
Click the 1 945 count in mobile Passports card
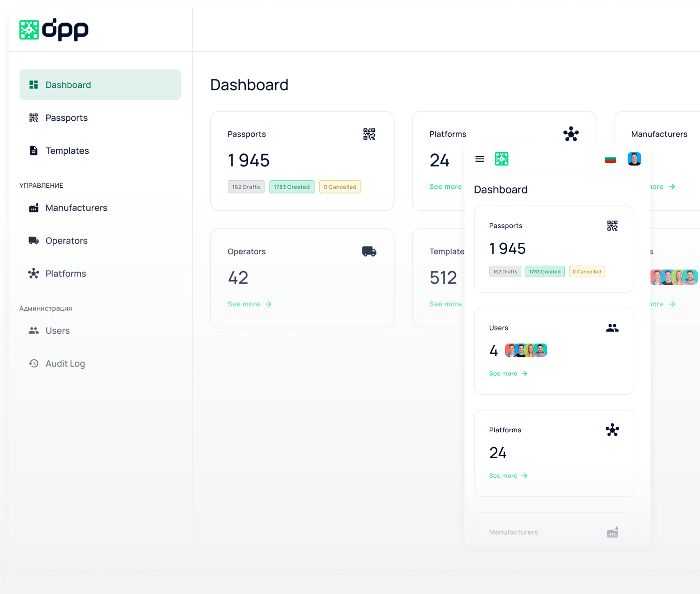click(x=507, y=249)
